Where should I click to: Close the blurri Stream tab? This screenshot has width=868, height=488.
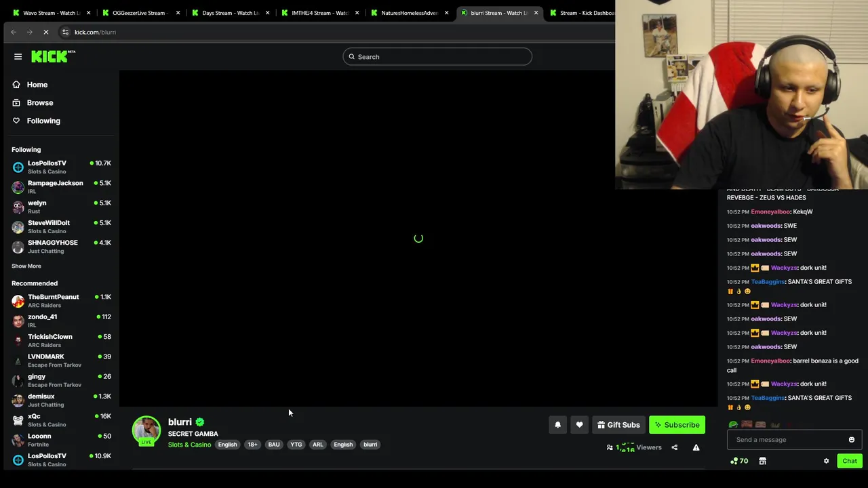coord(536,13)
